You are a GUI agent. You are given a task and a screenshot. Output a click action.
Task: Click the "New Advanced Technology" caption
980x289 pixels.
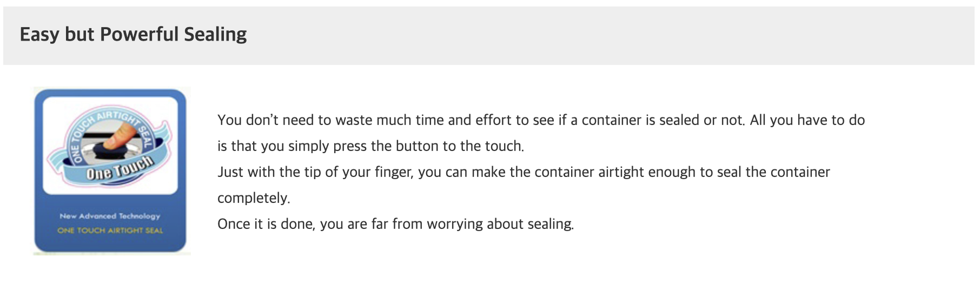click(110, 216)
